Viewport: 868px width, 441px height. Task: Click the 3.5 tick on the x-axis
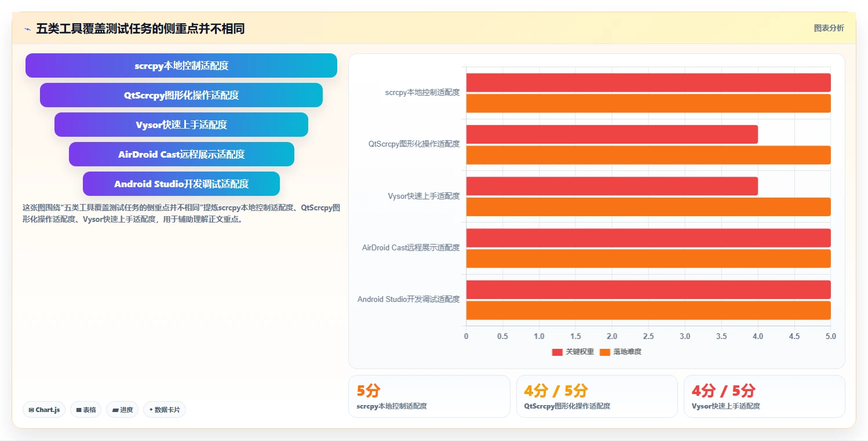point(721,336)
